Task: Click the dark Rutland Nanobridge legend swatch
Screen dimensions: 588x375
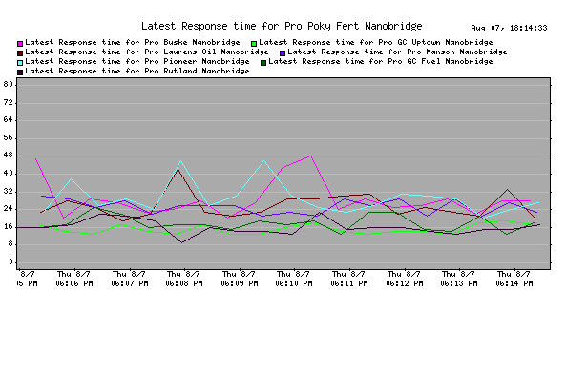Action: pos(20,73)
